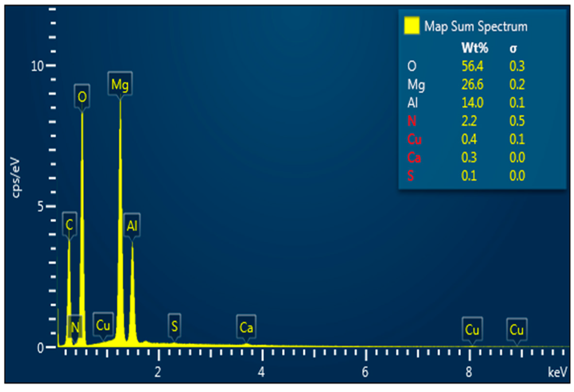Select the red N row in legend
The image size is (574, 392).
(412, 121)
